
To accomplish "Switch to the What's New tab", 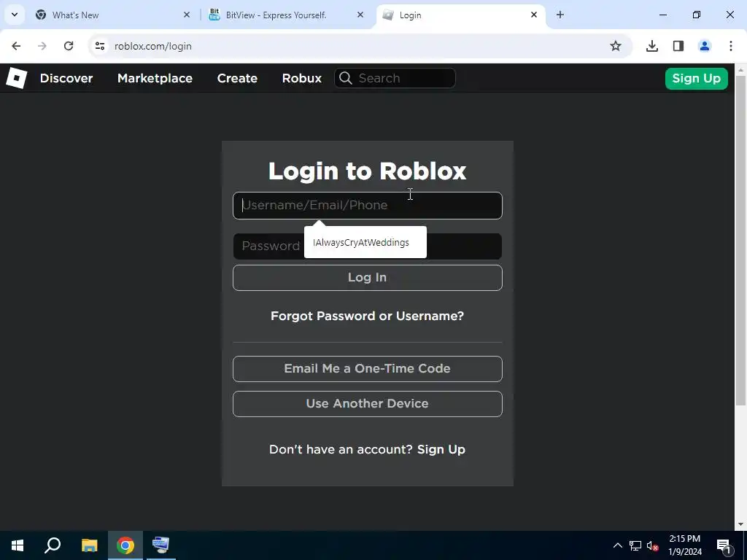I will (x=114, y=15).
